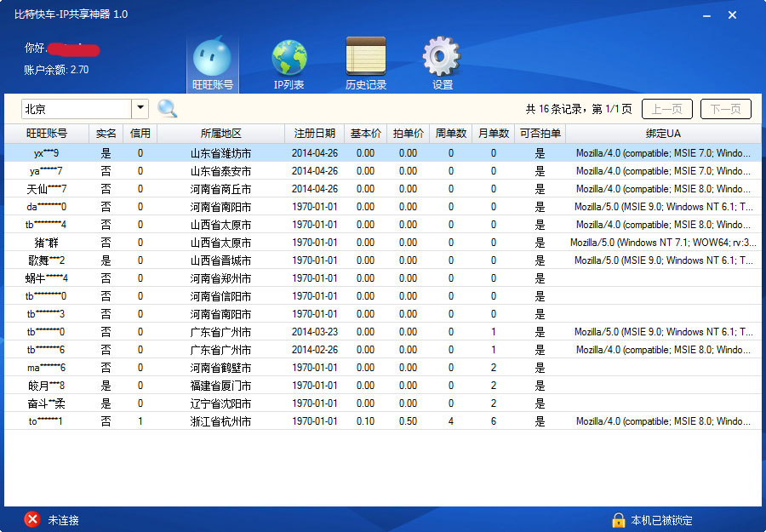The width and height of the screenshot is (766, 532).
Task: Minimize the 比特快车 window
Action: click(707, 15)
